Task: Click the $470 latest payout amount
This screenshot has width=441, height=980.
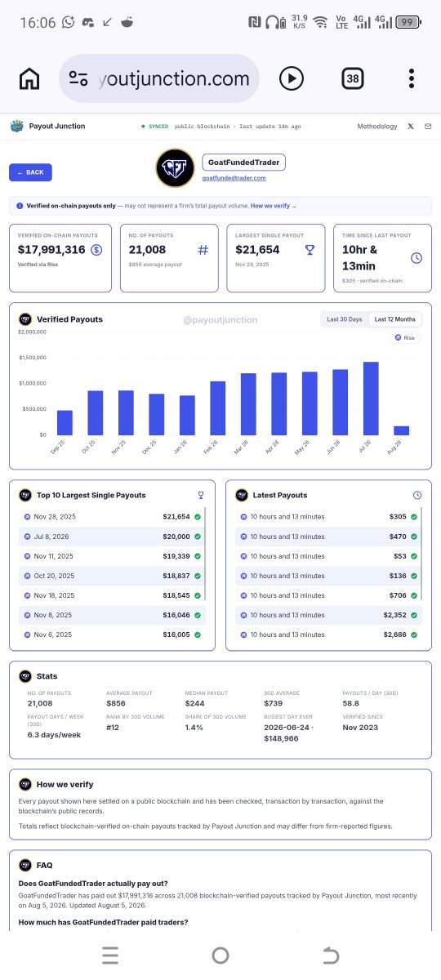Action: (398, 537)
